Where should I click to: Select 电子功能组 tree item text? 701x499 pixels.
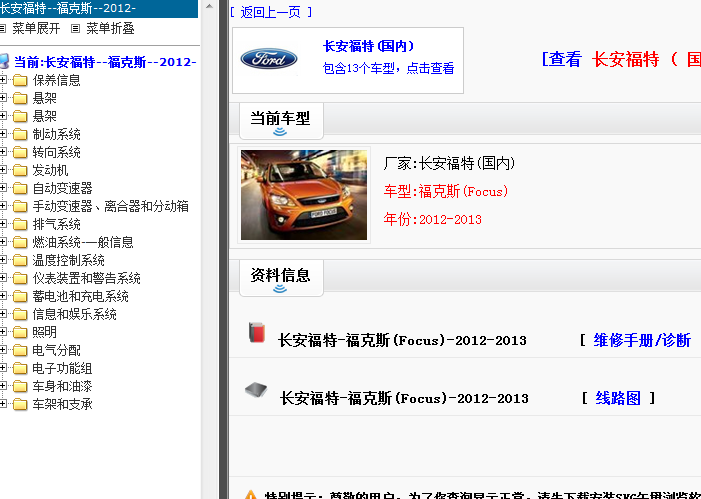coord(63,368)
